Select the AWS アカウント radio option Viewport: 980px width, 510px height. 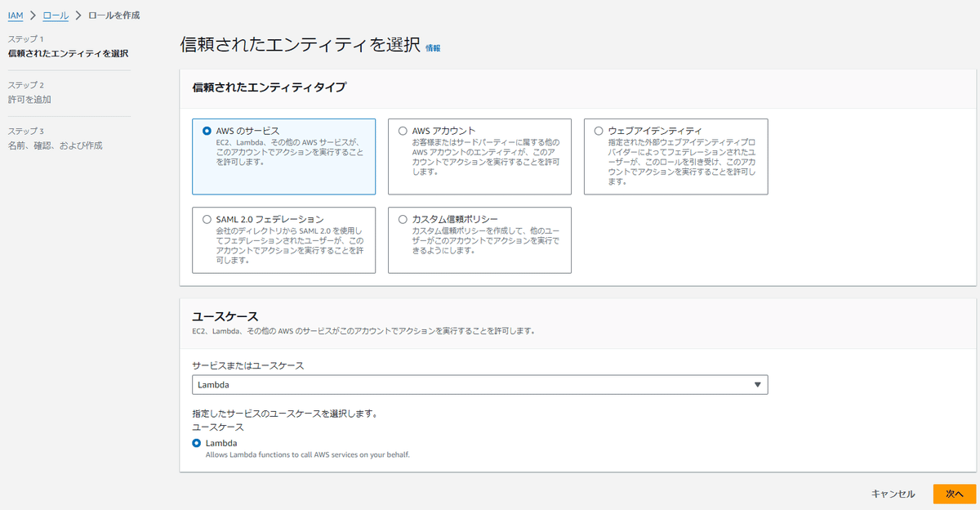(403, 131)
